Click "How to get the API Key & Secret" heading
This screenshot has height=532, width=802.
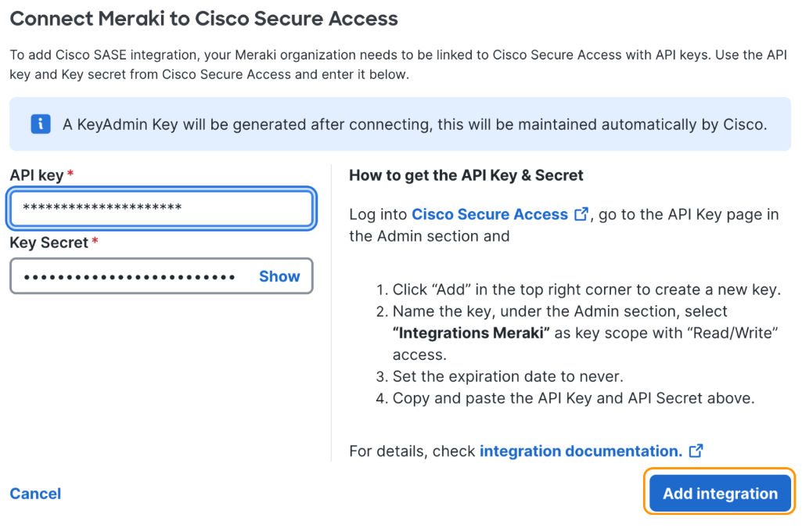pyautogui.click(x=466, y=175)
